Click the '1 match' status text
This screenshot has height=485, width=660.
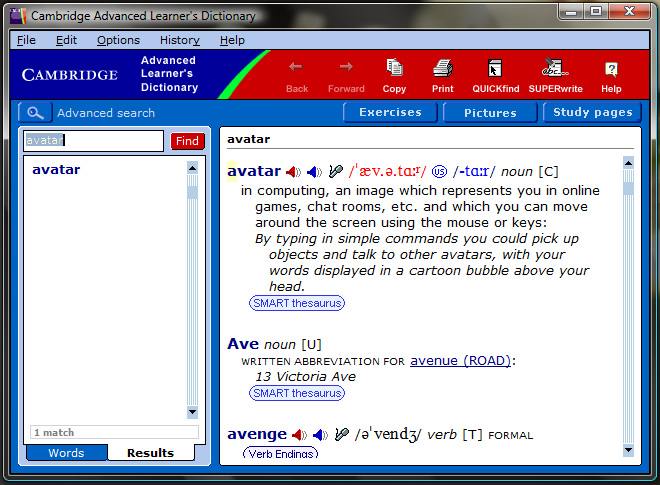click(54, 432)
